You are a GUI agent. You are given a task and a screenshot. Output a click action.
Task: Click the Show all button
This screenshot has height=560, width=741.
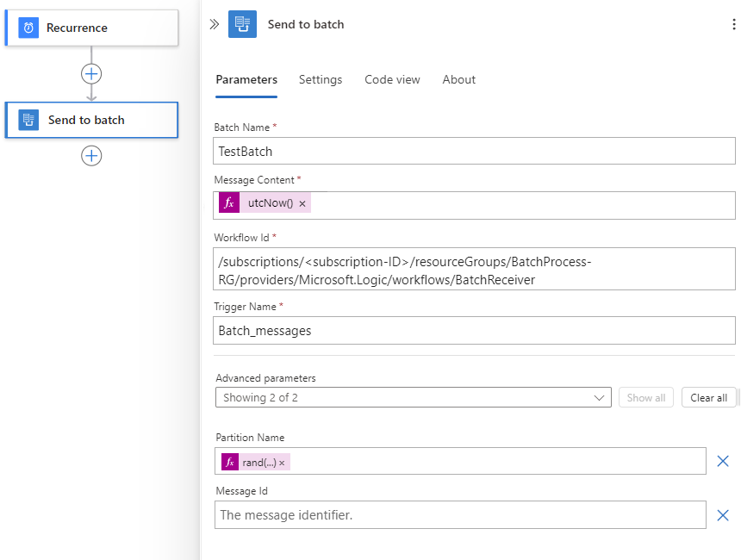click(x=645, y=397)
